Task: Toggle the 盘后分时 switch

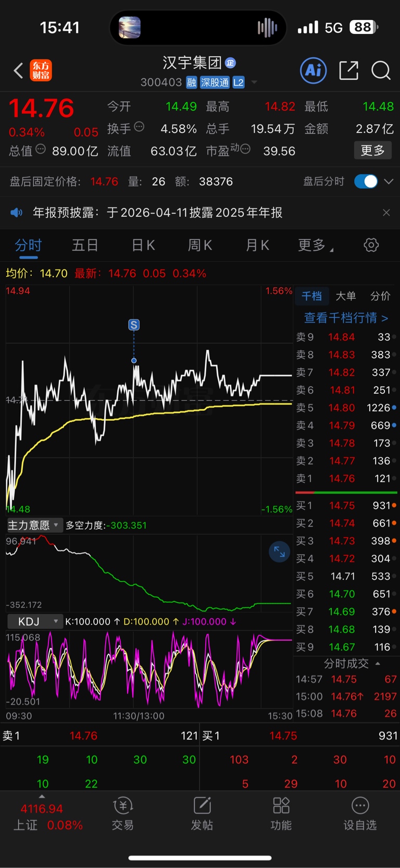Action: click(x=366, y=181)
